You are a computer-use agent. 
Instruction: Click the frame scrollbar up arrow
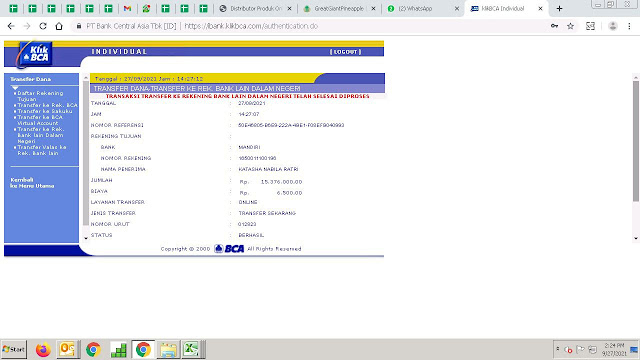click(86, 78)
